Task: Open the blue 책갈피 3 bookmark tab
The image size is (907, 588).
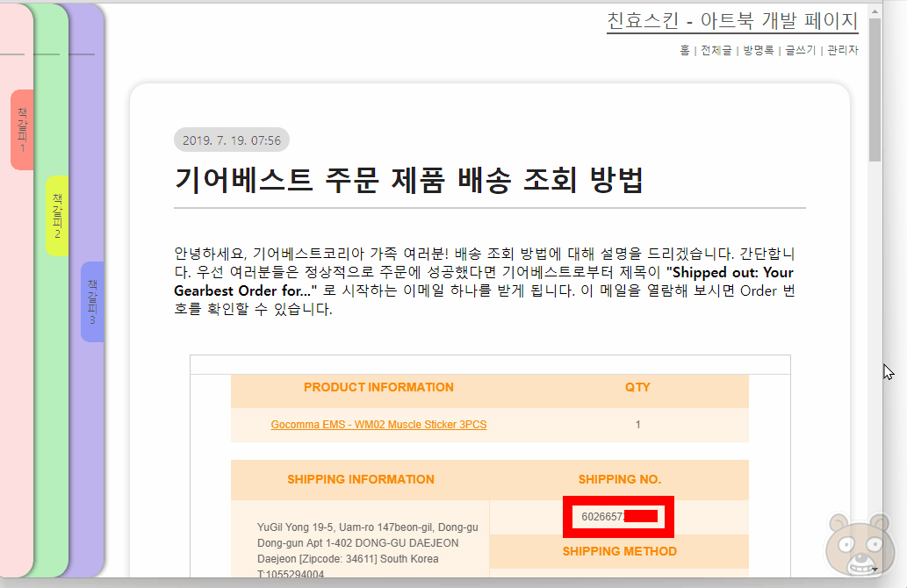Action: (x=92, y=302)
